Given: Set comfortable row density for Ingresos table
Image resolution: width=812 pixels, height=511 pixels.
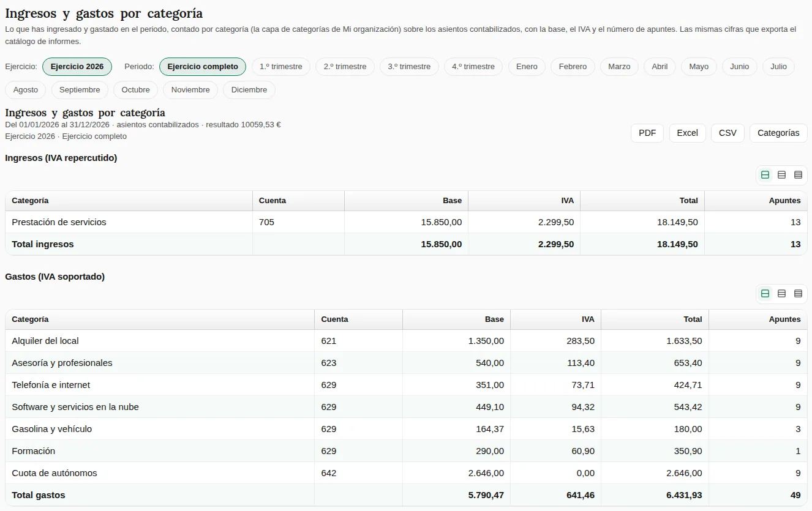Looking at the screenshot, I should [765, 175].
